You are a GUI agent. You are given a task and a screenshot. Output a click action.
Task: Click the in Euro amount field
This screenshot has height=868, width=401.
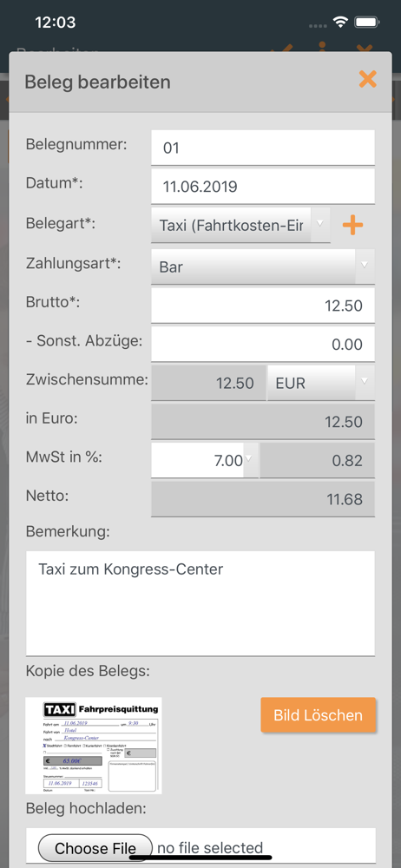click(262, 422)
